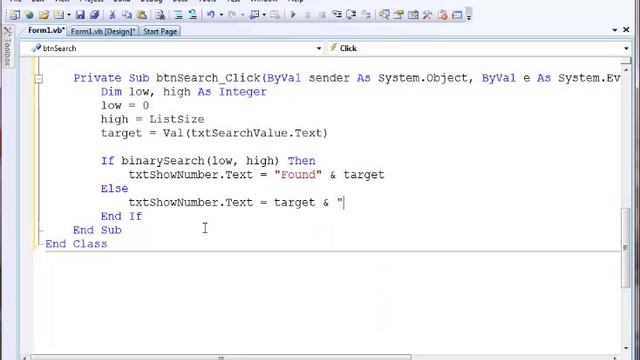Open Properties Window via toolbar icon
The height and width of the screenshot is (360, 640).
(x=399, y=15)
